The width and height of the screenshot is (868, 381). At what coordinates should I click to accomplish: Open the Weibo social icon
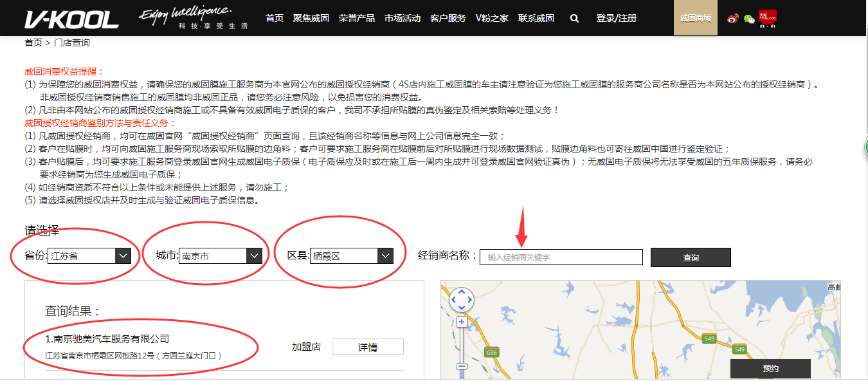click(x=733, y=19)
